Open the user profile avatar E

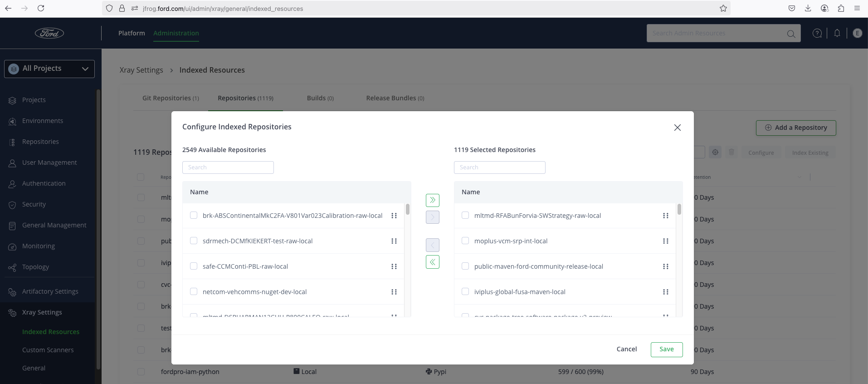(x=857, y=33)
